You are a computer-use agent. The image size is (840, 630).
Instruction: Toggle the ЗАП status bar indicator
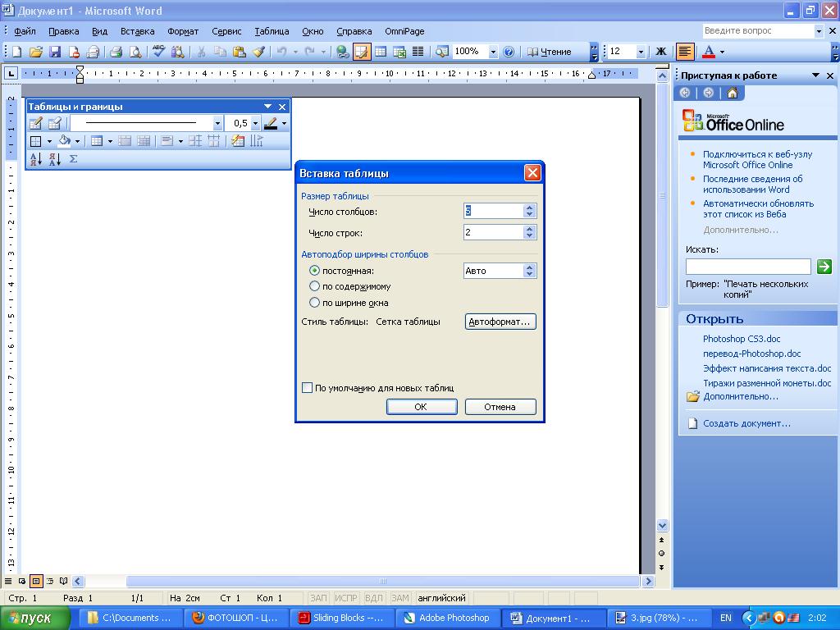pos(318,598)
